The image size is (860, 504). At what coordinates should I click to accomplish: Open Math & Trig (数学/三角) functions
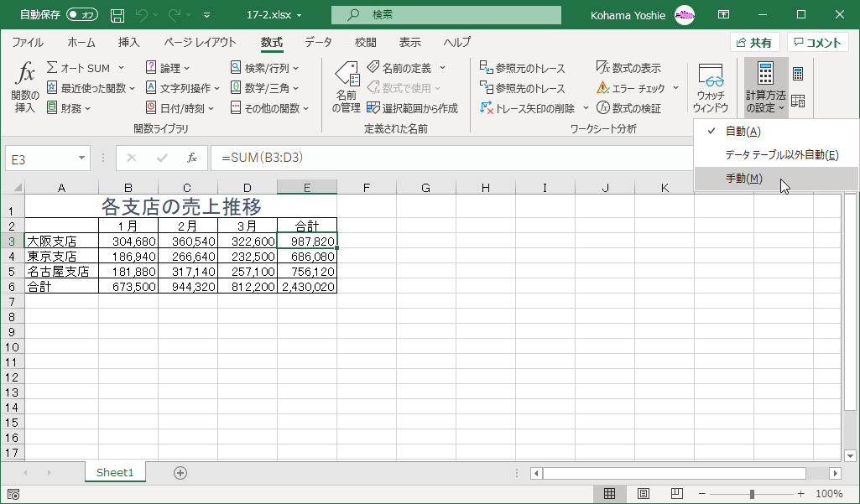click(265, 88)
